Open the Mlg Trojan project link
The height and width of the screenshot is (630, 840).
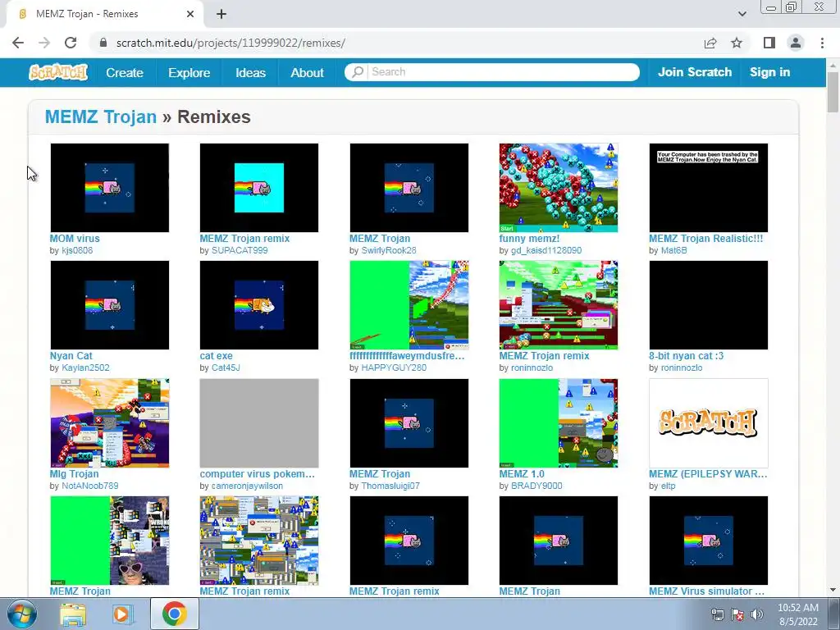pos(74,473)
